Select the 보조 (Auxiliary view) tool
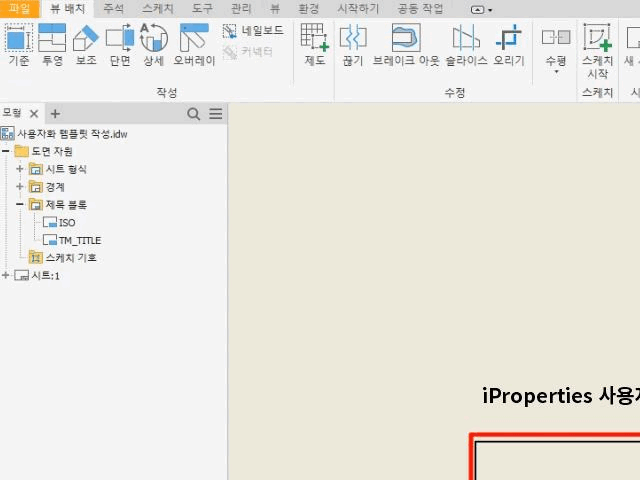 tap(86, 44)
